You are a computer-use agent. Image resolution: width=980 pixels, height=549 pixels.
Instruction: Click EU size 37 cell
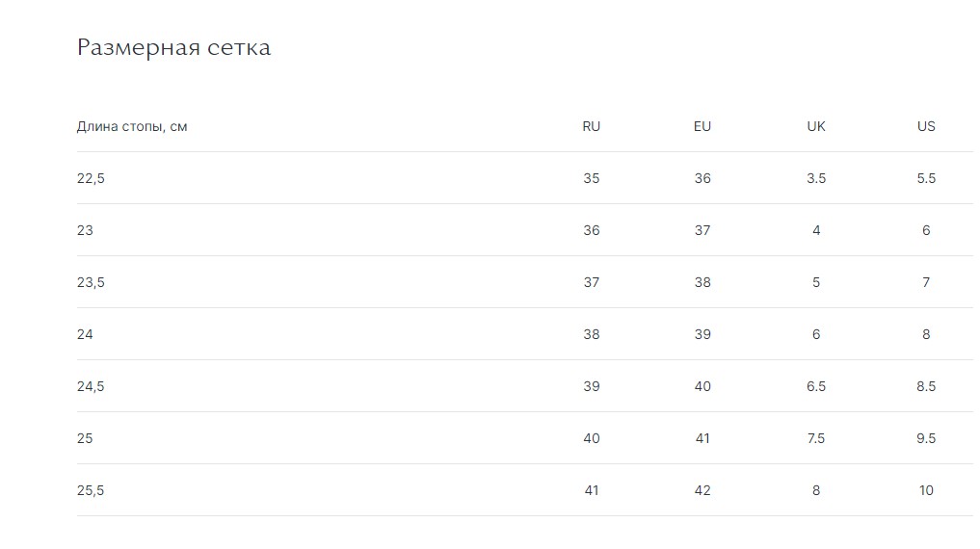pyautogui.click(x=702, y=230)
